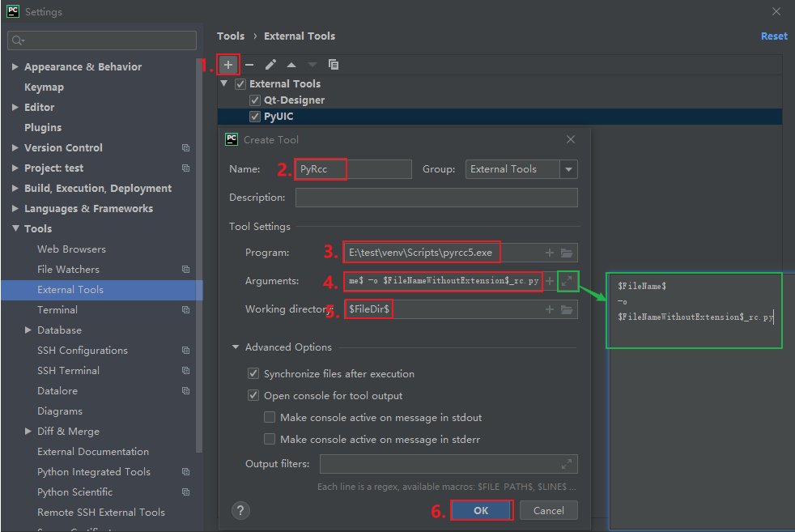Expand Languages & Frameworks node
Image resolution: width=795 pixels, height=532 pixels.
15,208
